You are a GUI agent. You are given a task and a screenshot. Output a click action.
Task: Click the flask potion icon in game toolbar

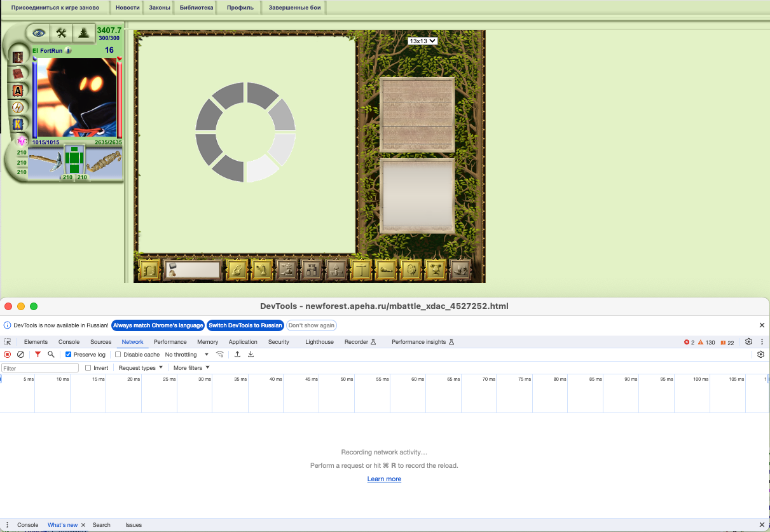(x=262, y=270)
